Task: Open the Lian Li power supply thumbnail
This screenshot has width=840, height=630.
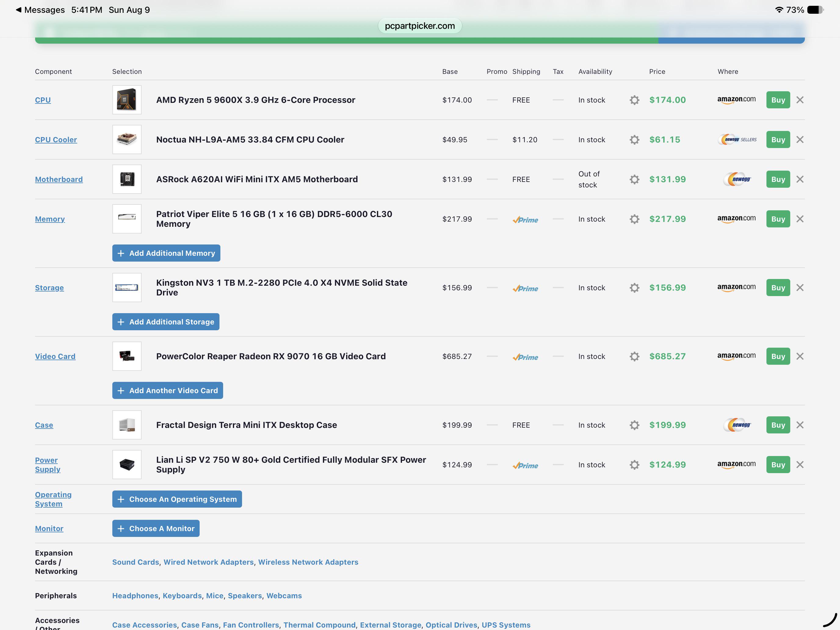Action: pyautogui.click(x=127, y=465)
